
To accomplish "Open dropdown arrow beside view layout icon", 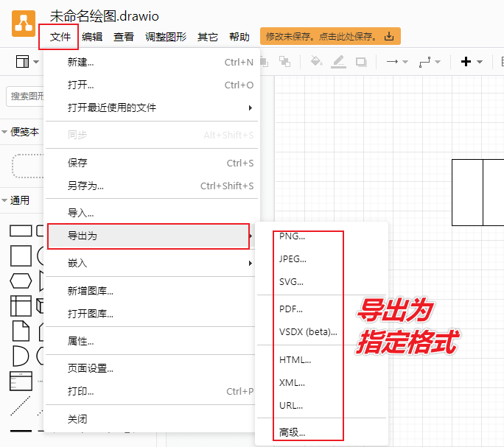I will [36, 62].
